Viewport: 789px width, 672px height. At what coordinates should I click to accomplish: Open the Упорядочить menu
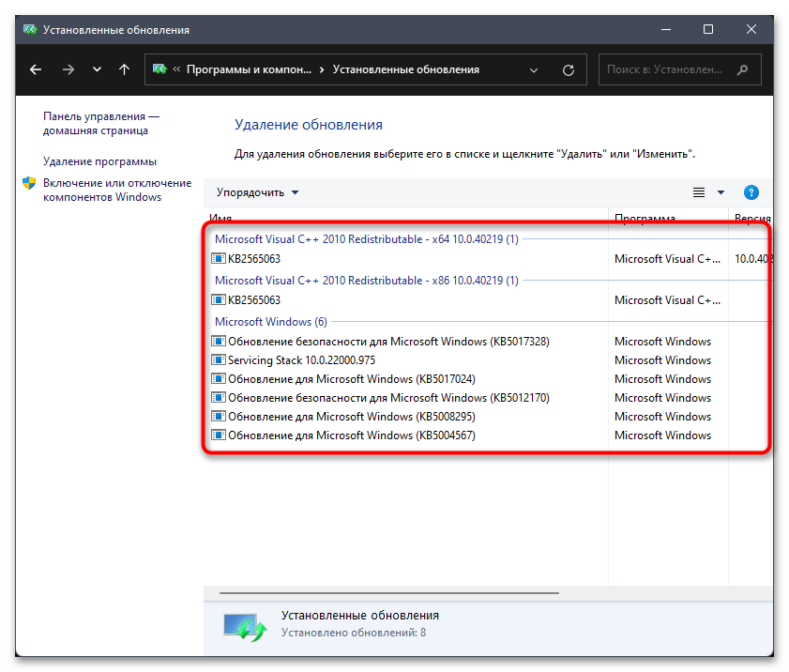point(257,192)
